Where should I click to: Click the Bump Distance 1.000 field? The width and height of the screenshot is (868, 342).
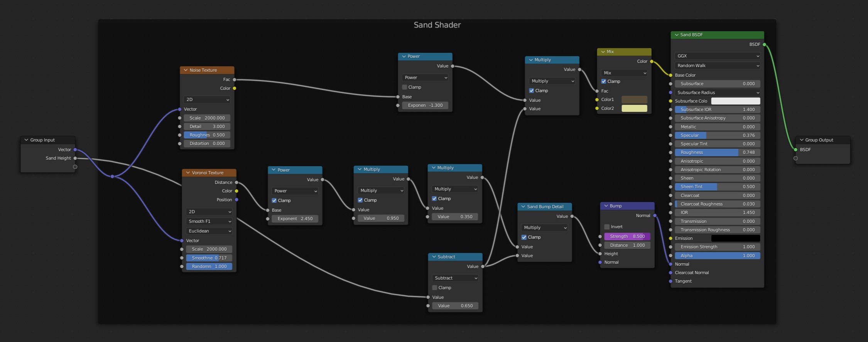627,245
